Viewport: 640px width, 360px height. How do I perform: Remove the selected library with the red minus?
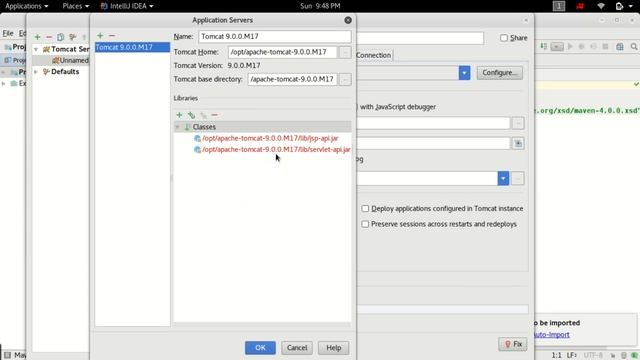pyautogui.click(x=215, y=115)
